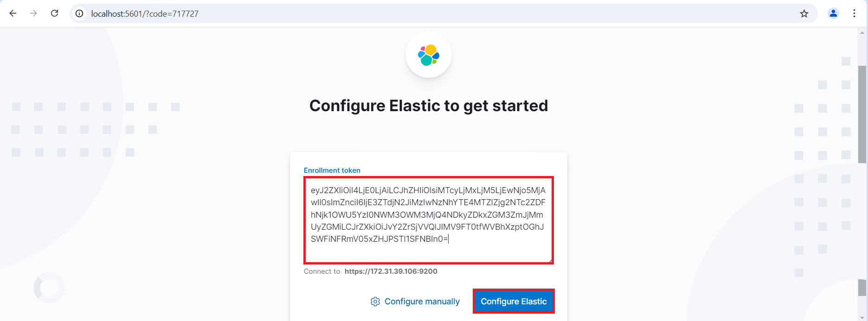
Task: Open Configure manually using its gear icon
Action: (375, 301)
